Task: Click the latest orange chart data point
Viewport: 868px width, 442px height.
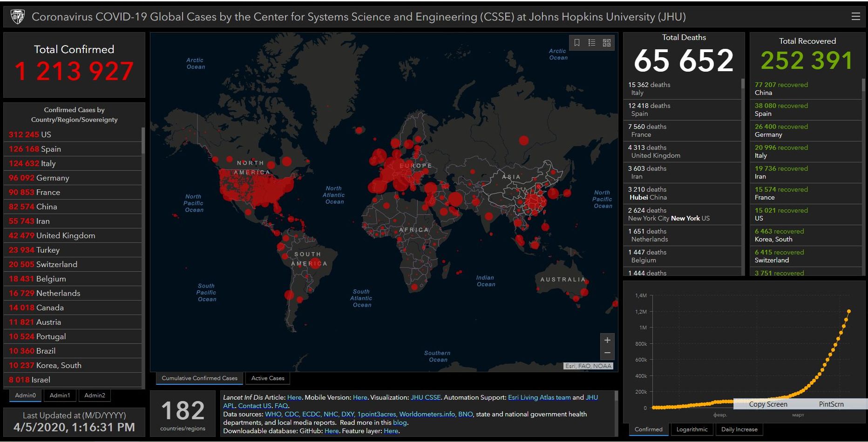Action: click(848, 311)
